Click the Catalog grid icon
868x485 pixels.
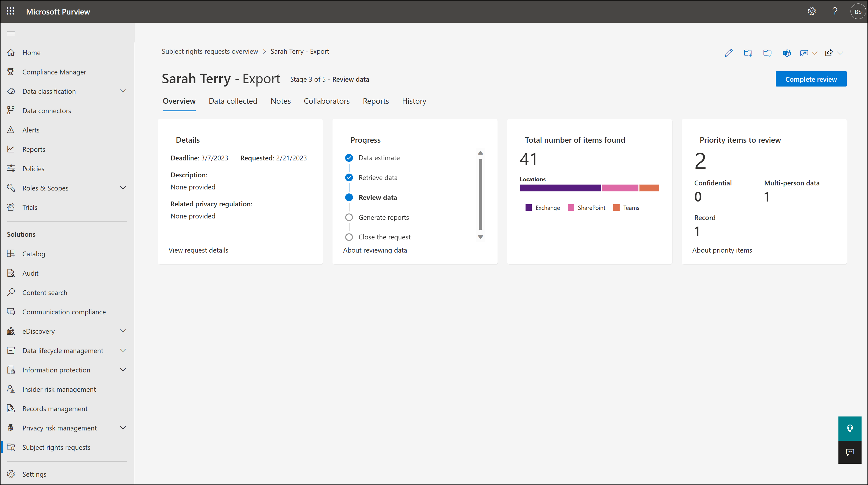pyautogui.click(x=11, y=254)
